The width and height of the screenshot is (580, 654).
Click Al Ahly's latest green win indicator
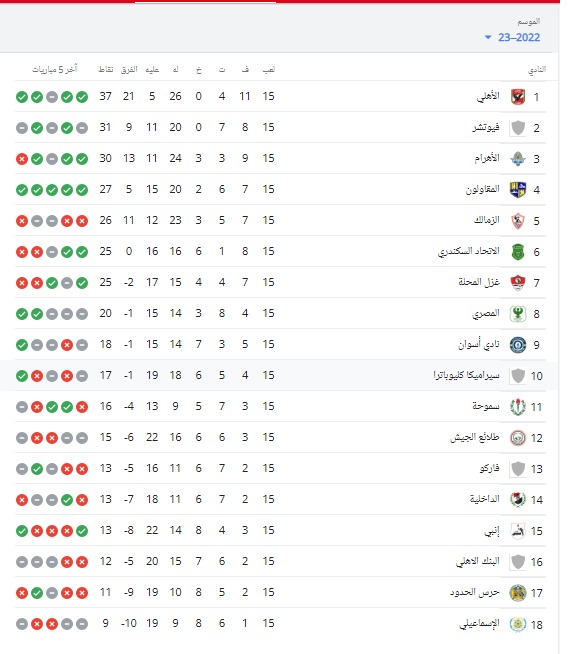[x=22, y=97]
